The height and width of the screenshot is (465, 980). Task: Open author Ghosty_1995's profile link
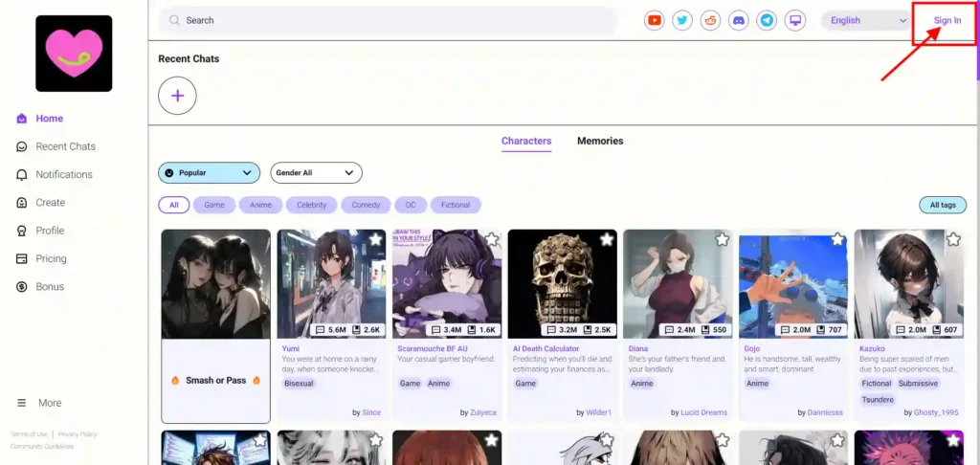coord(936,412)
